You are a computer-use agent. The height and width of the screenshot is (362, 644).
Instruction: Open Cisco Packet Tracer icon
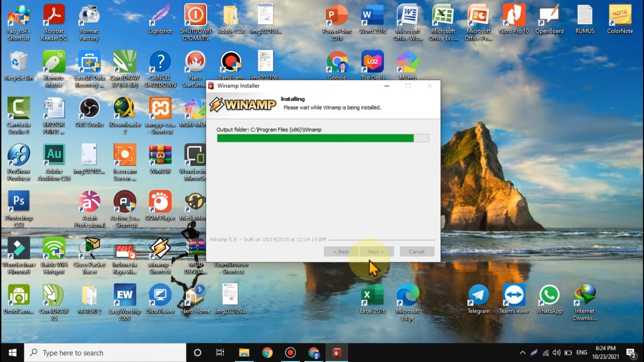pyautogui.click(x=89, y=256)
